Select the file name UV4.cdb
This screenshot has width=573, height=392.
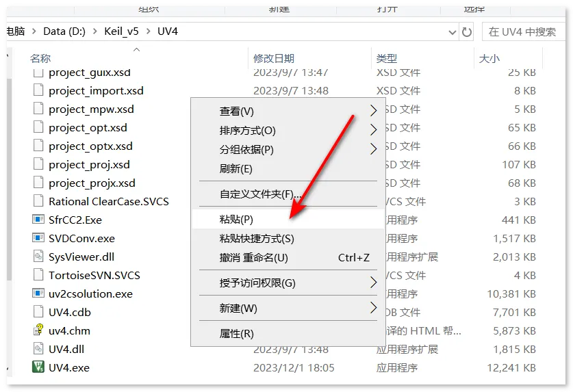tap(70, 312)
